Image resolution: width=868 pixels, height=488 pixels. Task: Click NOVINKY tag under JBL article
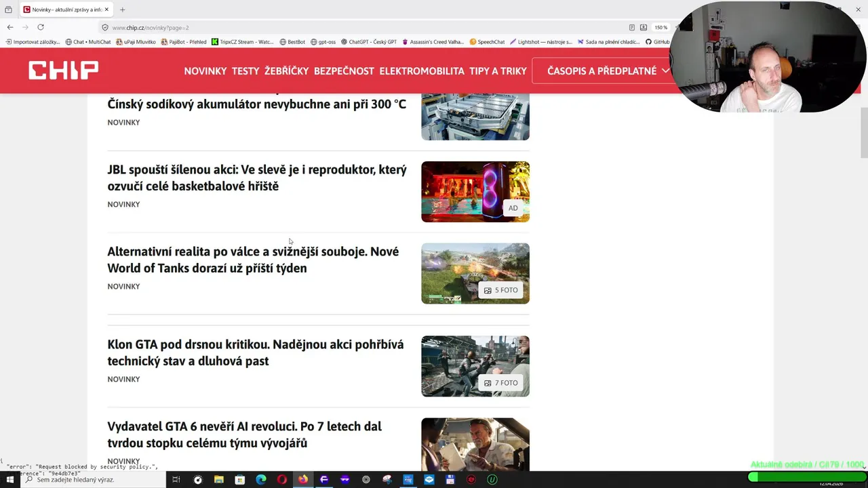coord(123,204)
